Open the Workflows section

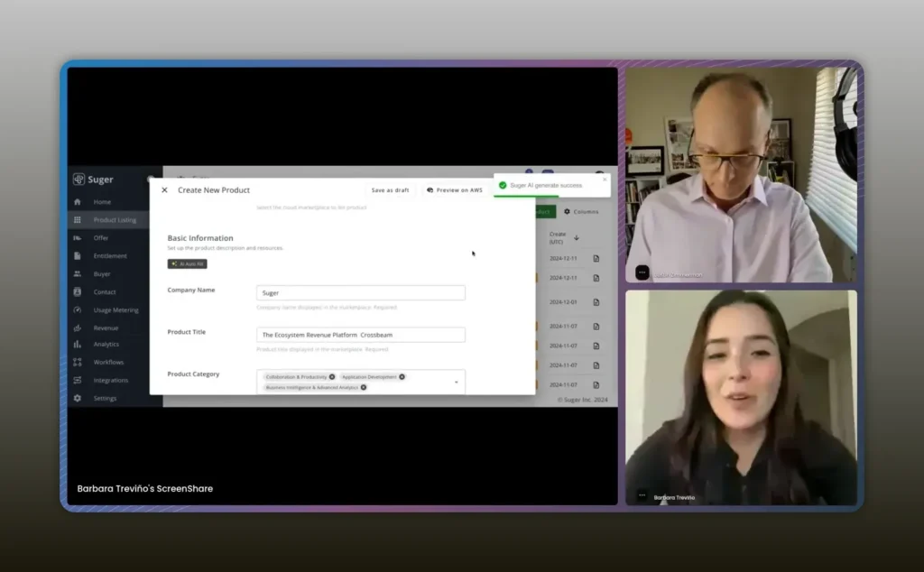pos(108,362)
